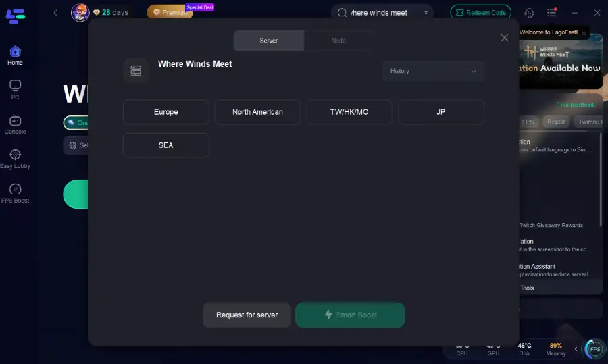This screenshot has width=608, height=364.
Task: Open Easy Lobby from sidebar
Action: click(15, 159)
